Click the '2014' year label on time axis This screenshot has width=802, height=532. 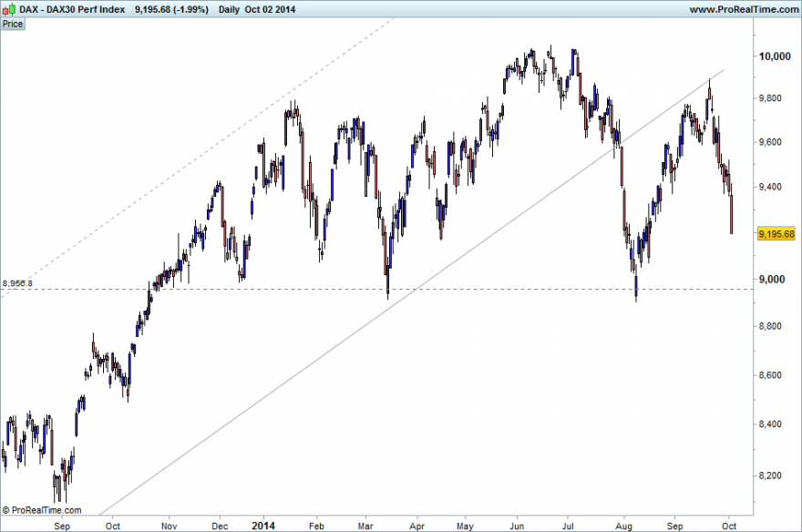(x=263, y=526)
